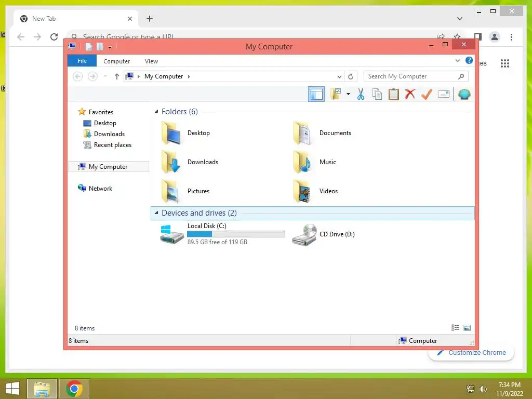
Task: Click the orange checkmark Properties icon
Action: (x=427, y=94)
